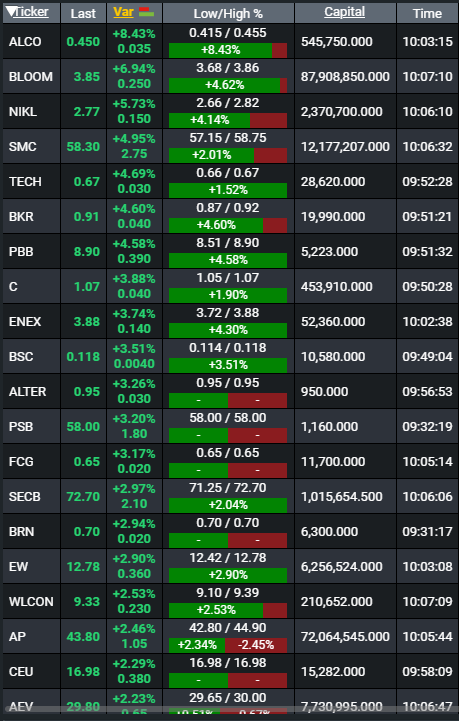Click TECH time 09:52:28
This screenshot has height=721, width=459.
428,181
